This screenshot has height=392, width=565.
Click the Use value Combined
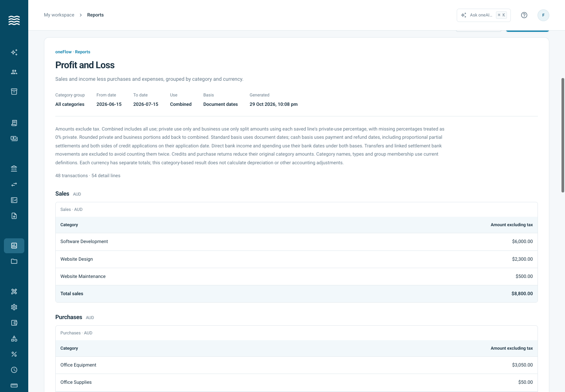coord(181,104)
